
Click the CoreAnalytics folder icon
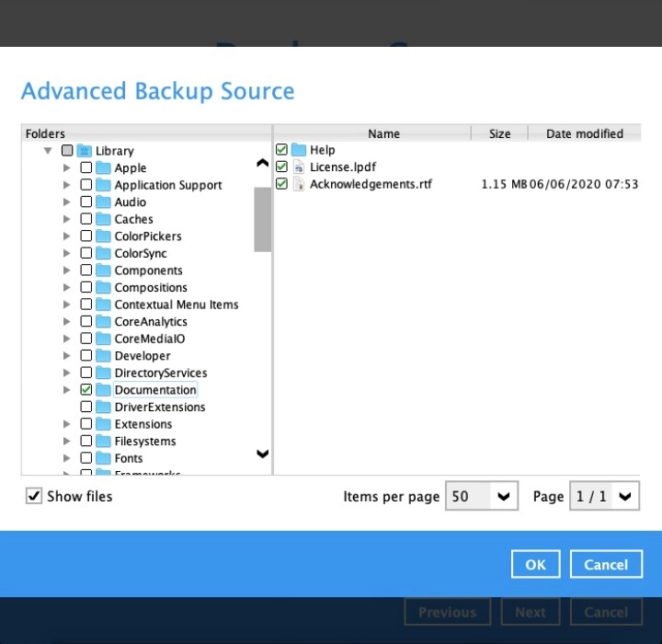click(x=103, y=322)
